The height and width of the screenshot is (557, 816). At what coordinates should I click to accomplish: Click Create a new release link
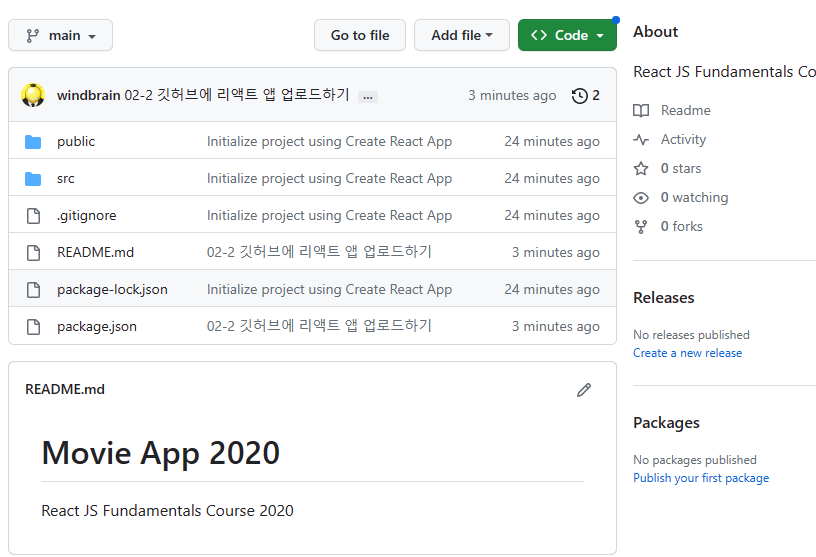coord(687,353)
